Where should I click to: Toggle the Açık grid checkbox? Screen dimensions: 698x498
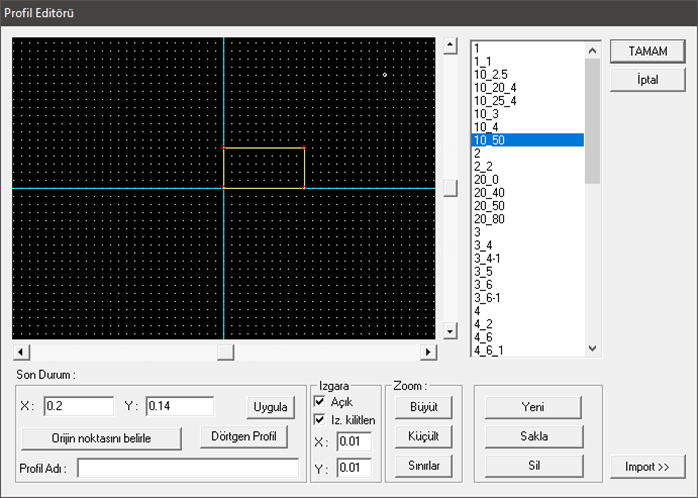(320, 401)
